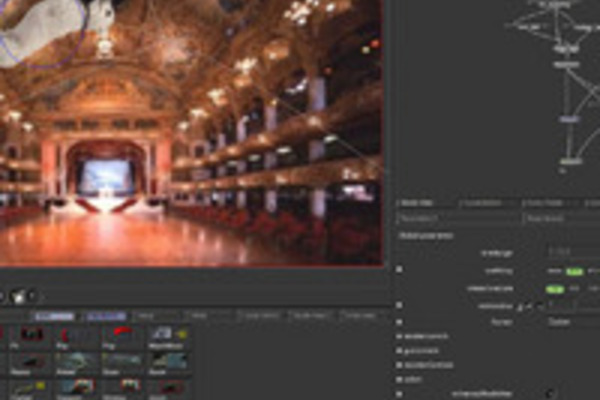Open the sixth tab in the thumbnail browser row
The image size is (600, 400).
tap(311, 316)
